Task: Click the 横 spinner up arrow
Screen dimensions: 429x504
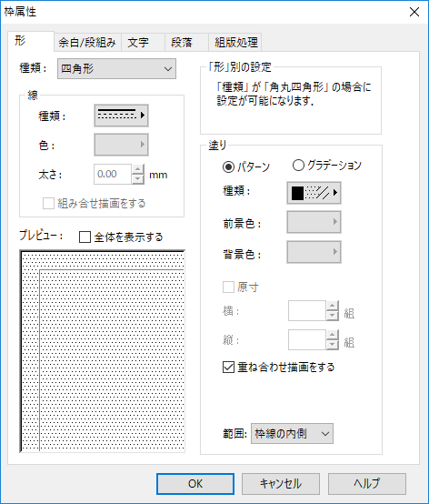Action: point(333,306)
